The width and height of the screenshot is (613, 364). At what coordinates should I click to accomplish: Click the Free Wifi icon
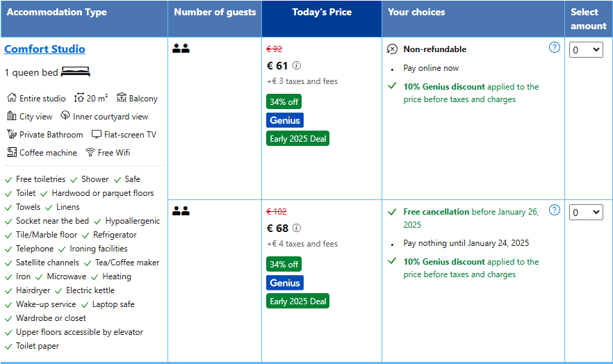point(90,152)
